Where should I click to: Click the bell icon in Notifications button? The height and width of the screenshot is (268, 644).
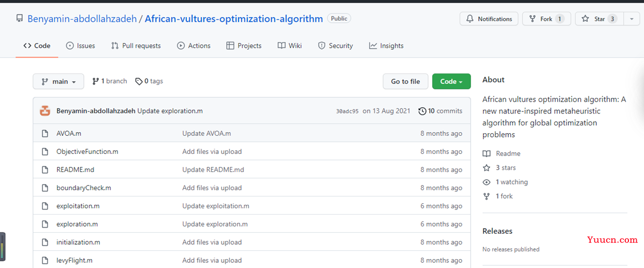tap(470, 19)
